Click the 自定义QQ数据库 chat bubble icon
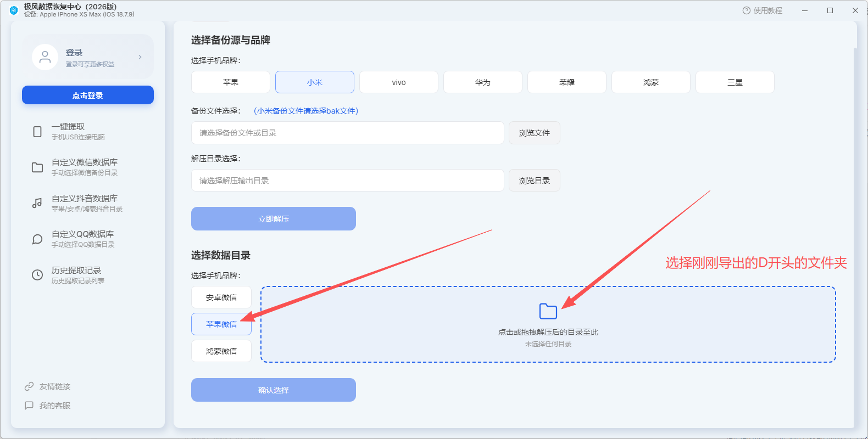 pos(37,239)
